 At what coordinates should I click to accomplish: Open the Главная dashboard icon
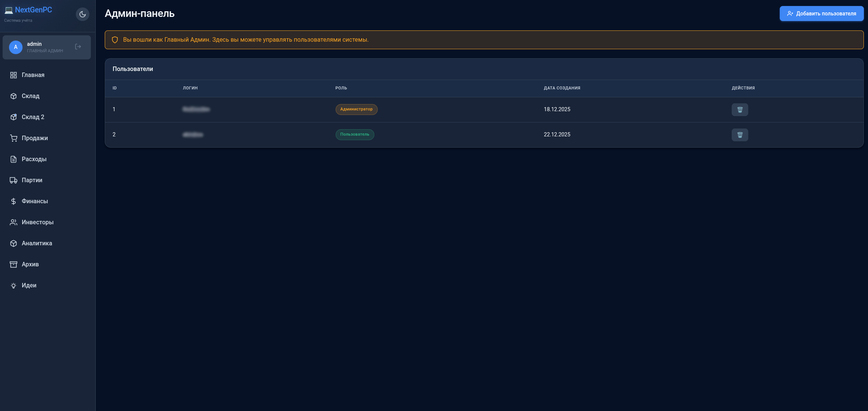[14, 75]
